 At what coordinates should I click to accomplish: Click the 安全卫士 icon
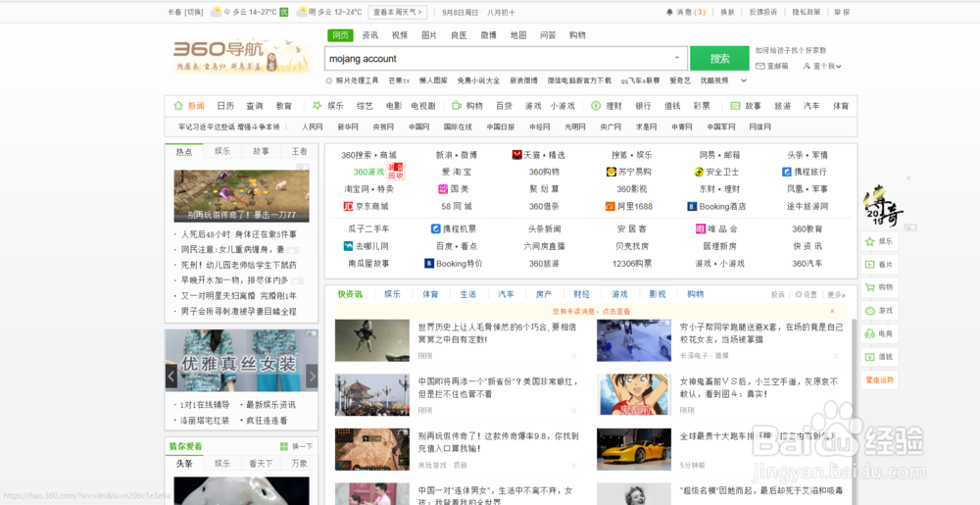click(699, 172)
